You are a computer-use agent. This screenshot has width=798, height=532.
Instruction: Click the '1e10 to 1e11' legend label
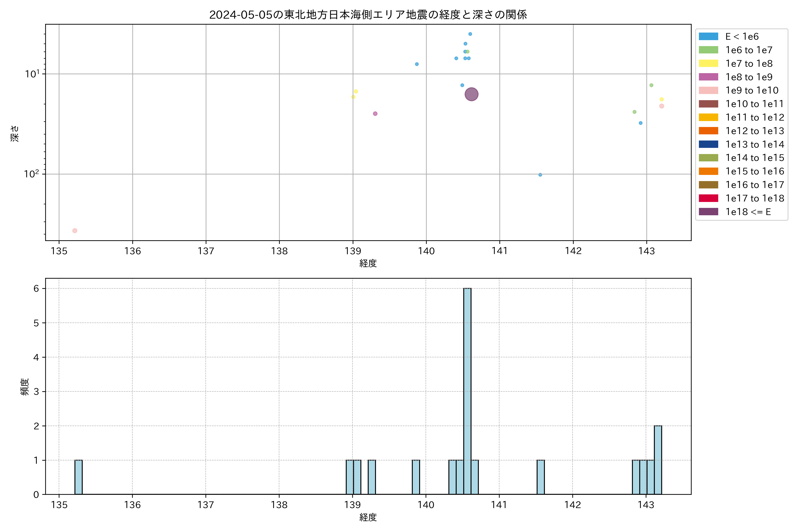tap(755, 104)
